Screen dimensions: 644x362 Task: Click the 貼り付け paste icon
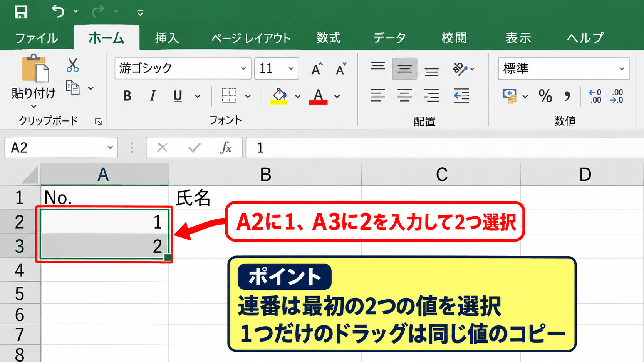click(35, 68)
